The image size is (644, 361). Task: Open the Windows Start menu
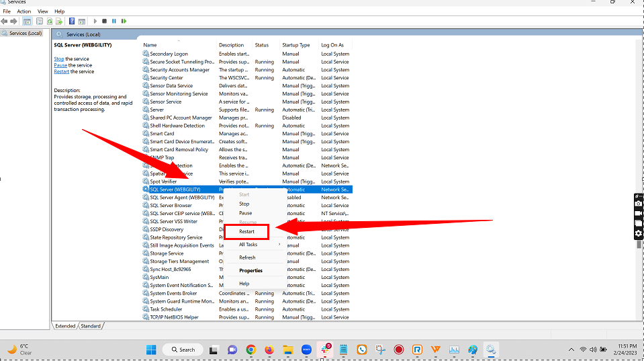pos(151,350)
